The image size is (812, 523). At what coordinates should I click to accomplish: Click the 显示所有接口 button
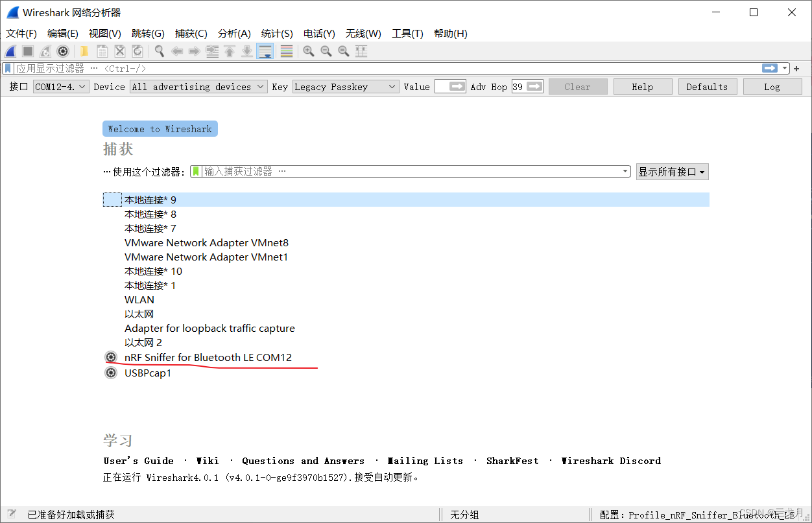pyautogui.click(x=672, y=171)
